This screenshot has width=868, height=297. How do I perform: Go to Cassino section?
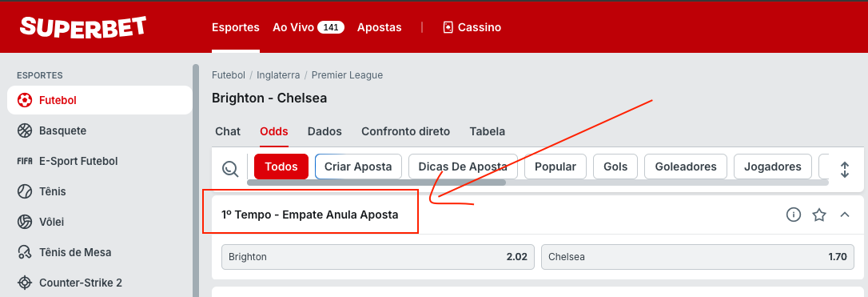coord(472,27)
